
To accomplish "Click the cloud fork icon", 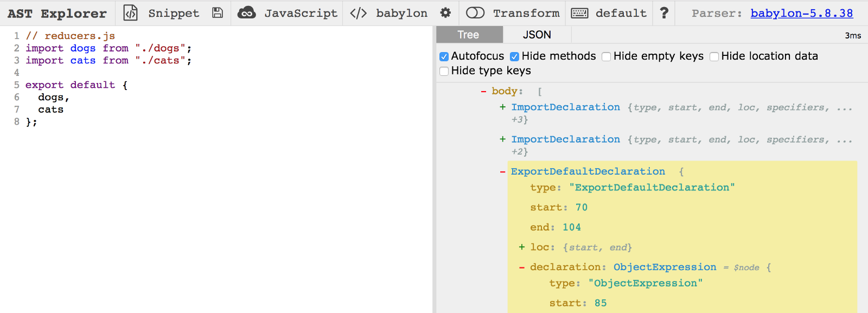I will [x=247, y=13].
